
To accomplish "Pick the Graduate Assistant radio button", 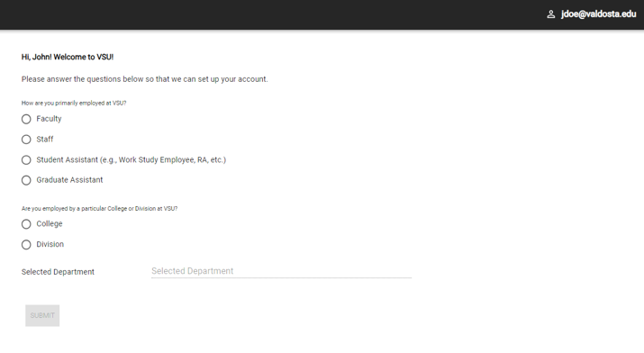I will [x=26, y=180].
